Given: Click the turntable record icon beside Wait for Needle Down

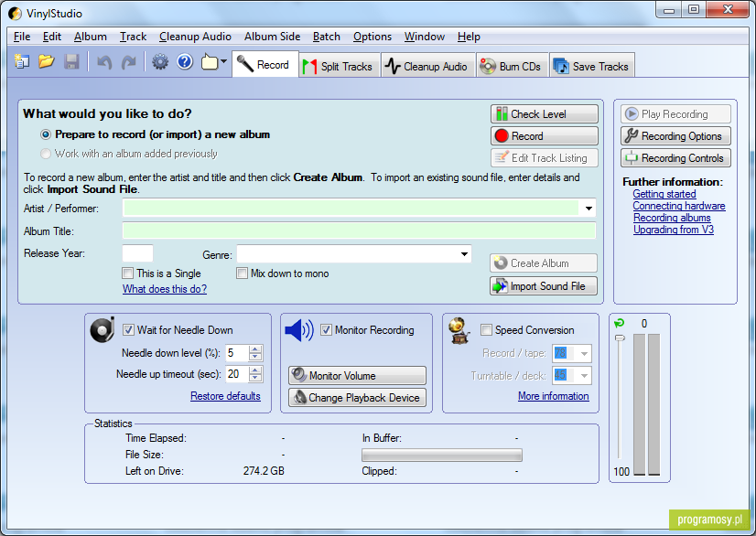Looking at the screenshot, I should pos(103,330).
